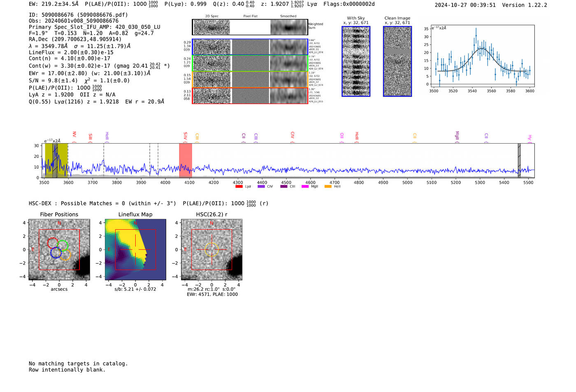The width and height of the screenshot is (576, 392).
Task: Open the orange-bordered fiber row v008_07
Action: pyautogui.click(x=250, y=79)
